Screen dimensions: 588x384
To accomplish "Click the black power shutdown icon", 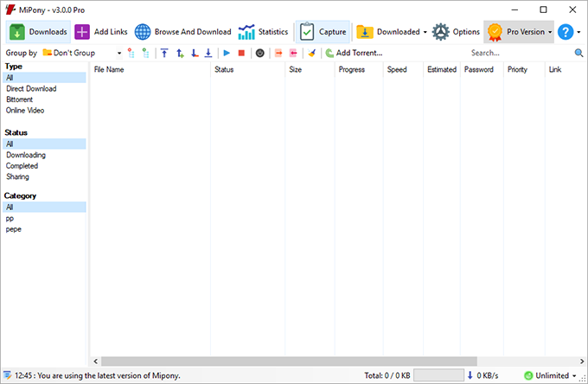I will pos(260,53).
